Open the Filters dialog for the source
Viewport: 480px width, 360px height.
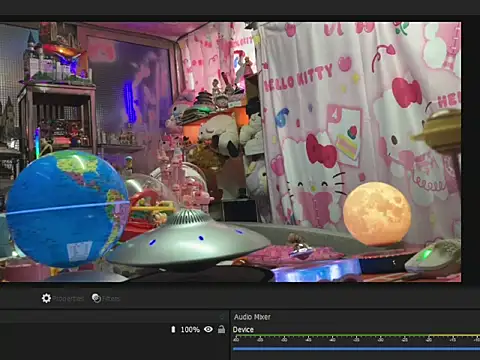(106, 298)
